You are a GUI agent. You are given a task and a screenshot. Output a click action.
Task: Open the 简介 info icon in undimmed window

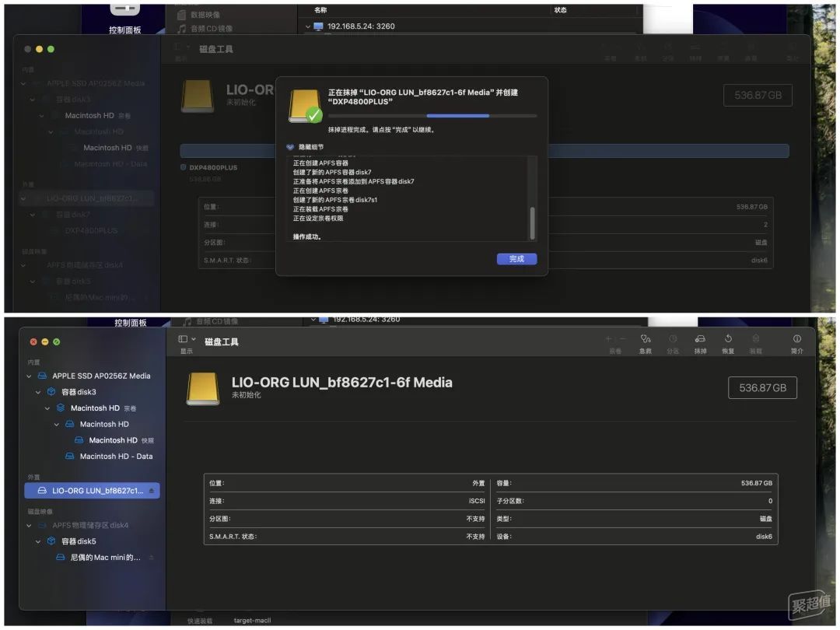[797, 338]
